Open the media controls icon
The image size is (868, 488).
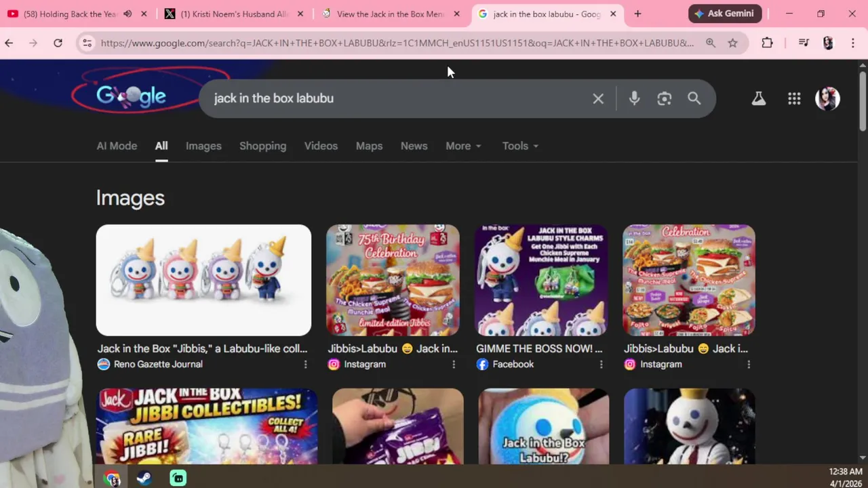click(804, 43)
